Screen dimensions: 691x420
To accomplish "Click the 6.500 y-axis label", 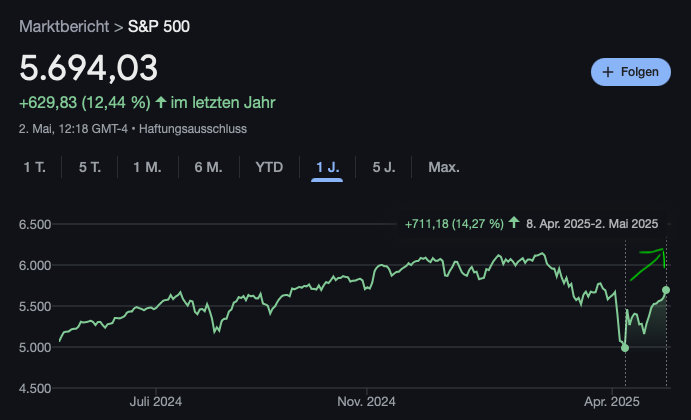I will tap(35, 224).
